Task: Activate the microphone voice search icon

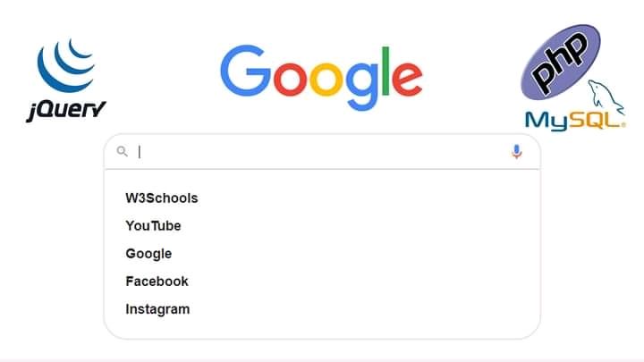Action: 517,152
